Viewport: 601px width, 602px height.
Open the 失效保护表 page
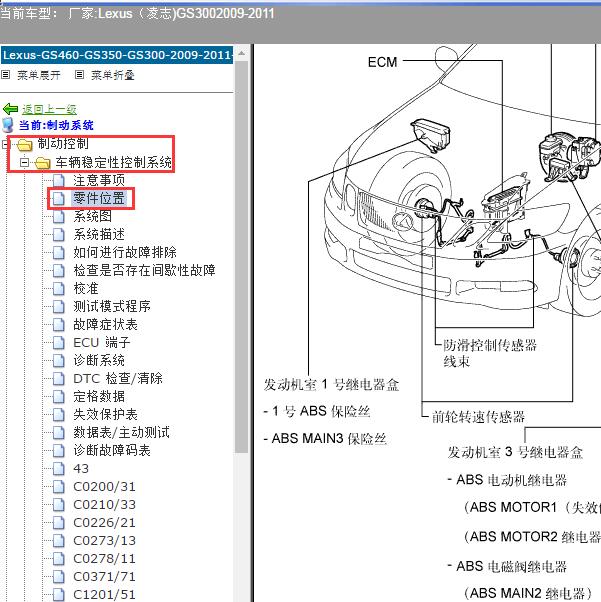pyautogui.click(x=105, y=415)
